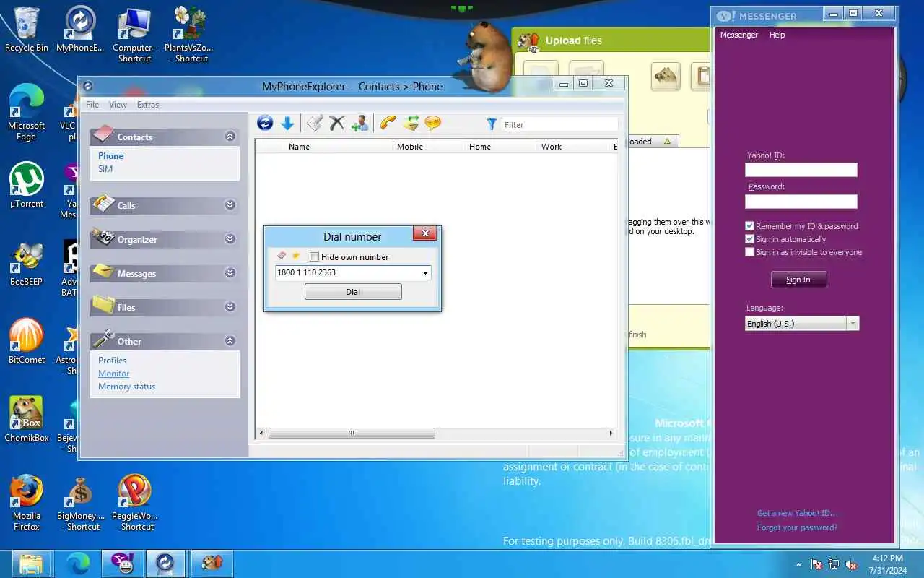The image size is (924, 578).
Task: Open the Messenger menu in Yahoo Messenger
Action: [739, 35]
